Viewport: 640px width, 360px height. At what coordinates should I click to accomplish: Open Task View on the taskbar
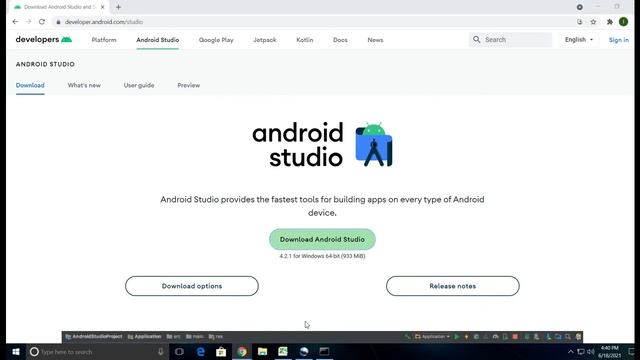(x=179, y=351)
